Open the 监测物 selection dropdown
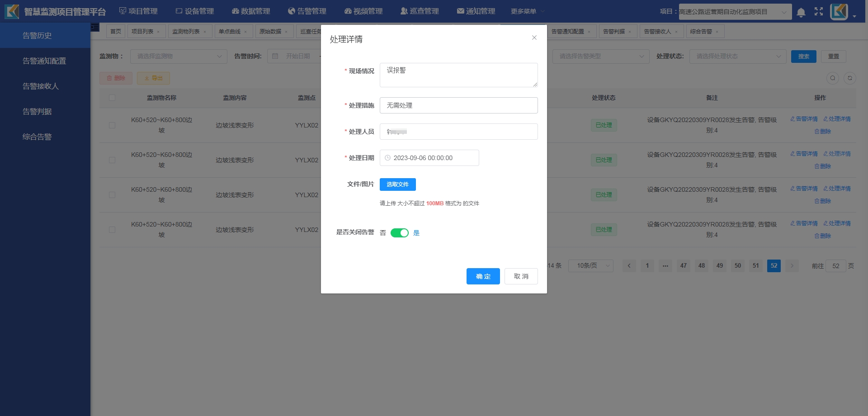This screenshot has width=868, height=416. (x=179, y=57)
